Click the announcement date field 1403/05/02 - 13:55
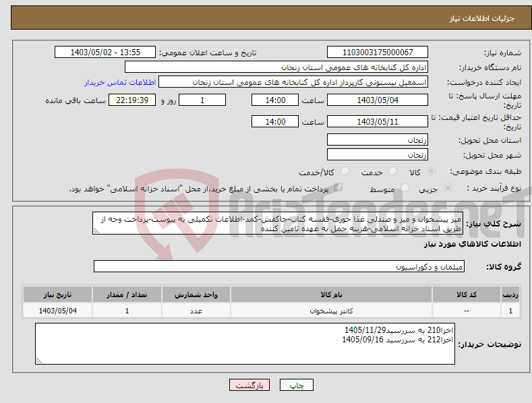This screenshot has height=403, width=532. click(105, 53)
